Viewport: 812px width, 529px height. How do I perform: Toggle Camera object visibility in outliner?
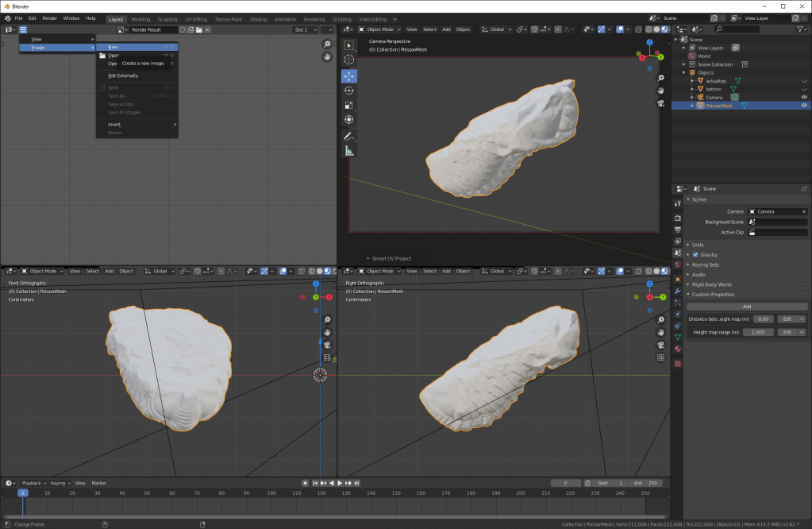pyautogui.click(x=804, y=97)
